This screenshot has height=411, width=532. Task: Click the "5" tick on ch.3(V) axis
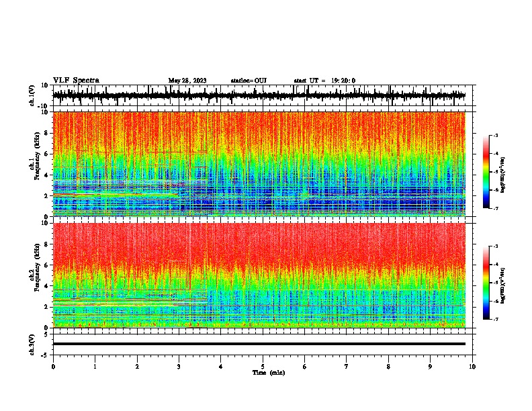click(46, 334)
